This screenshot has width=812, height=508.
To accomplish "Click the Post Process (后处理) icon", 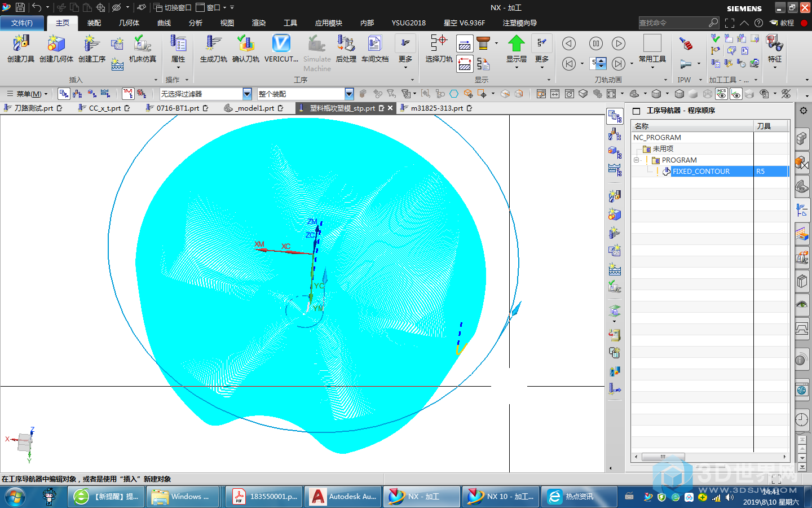I will (x=346, y=43).
